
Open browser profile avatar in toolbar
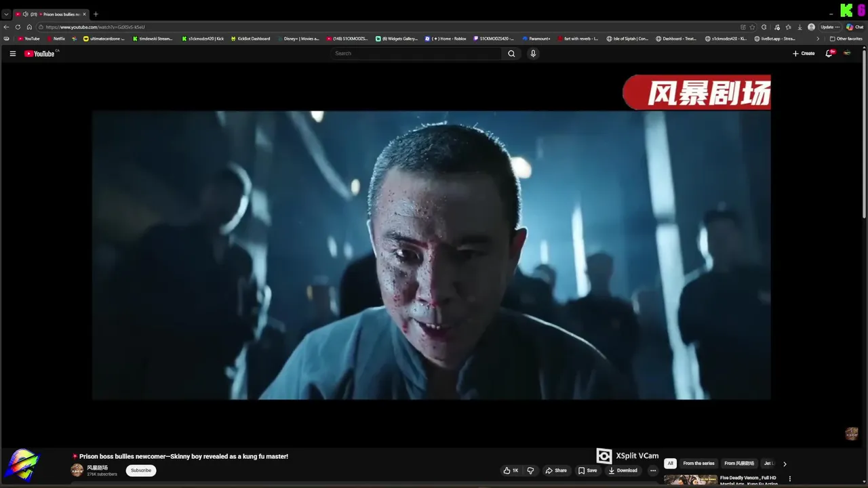point(812,27)
